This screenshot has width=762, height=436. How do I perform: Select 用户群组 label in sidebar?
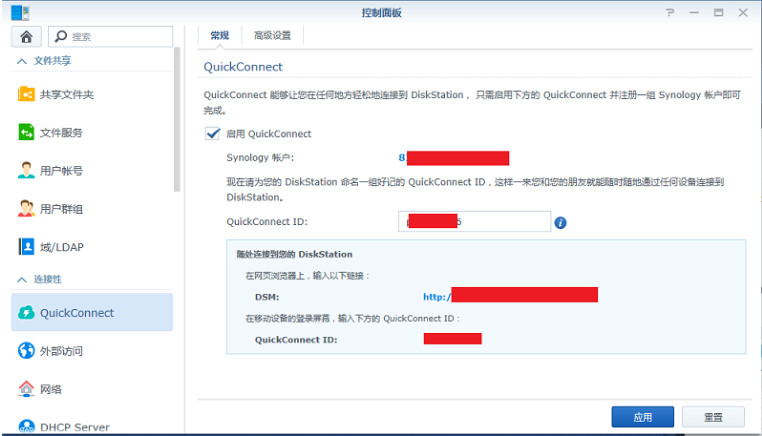(x=61, y=209)
